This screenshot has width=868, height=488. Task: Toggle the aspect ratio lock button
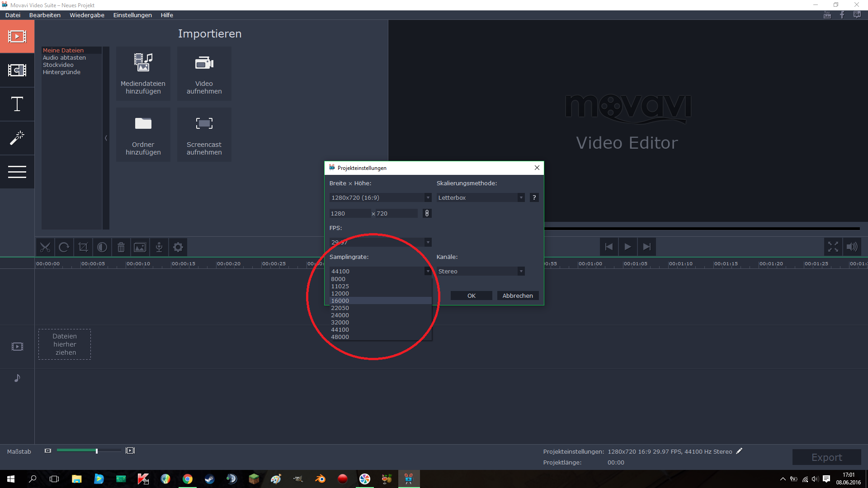[x=427, y=213]
